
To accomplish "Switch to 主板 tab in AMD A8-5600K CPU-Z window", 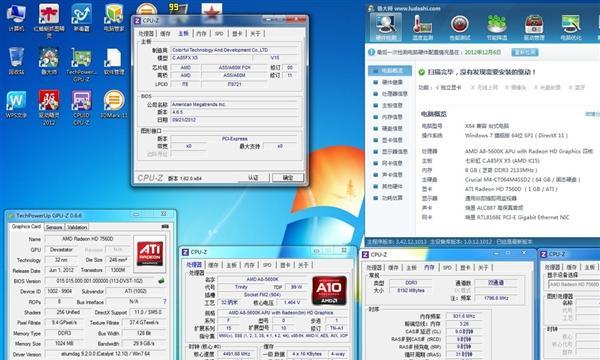I will point(231,265).
